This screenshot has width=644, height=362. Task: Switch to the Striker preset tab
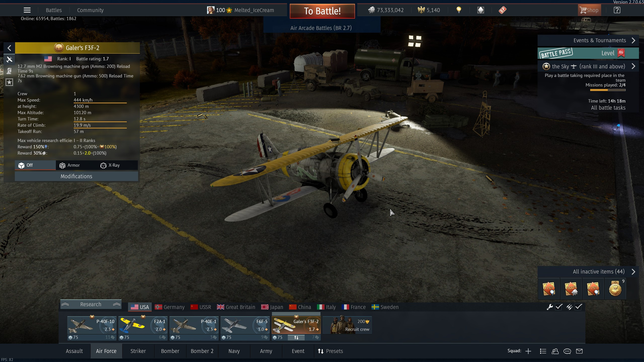pyautogui.click(x=138, y=351)
